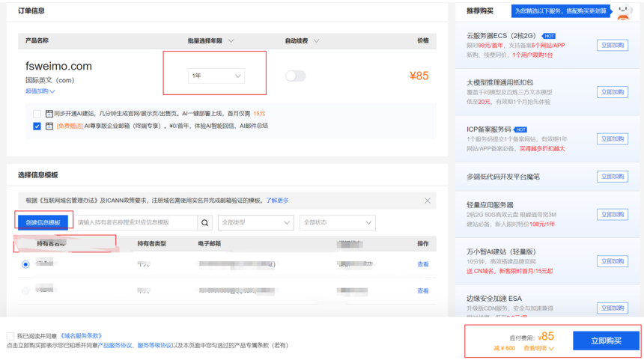Expand 查看明细 cost details
644x360 pixels.
(538, 349)
